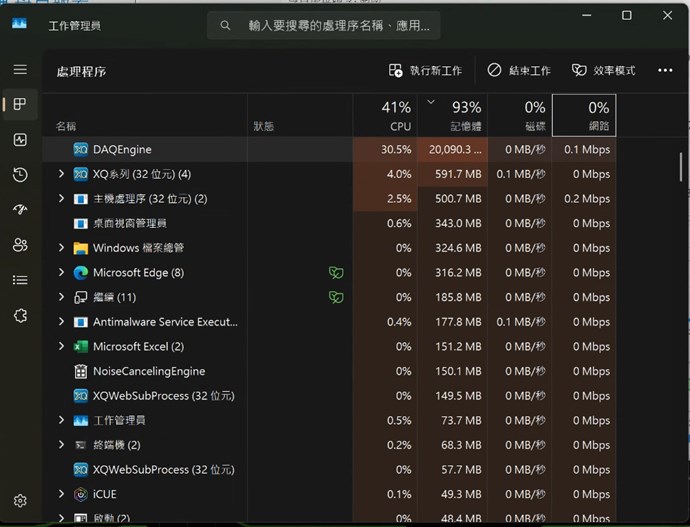Expand the Microsoft Edge (8) process group

(x=62, y=273)
